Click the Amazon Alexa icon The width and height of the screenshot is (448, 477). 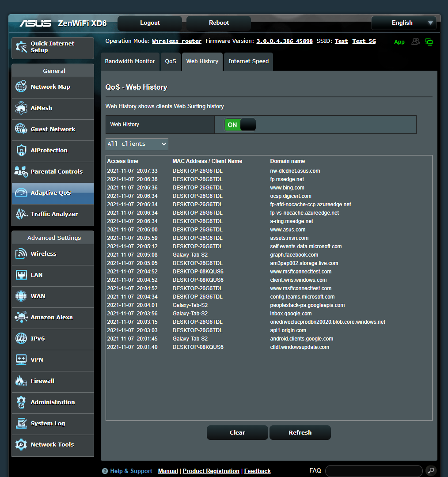coord(21,317)
